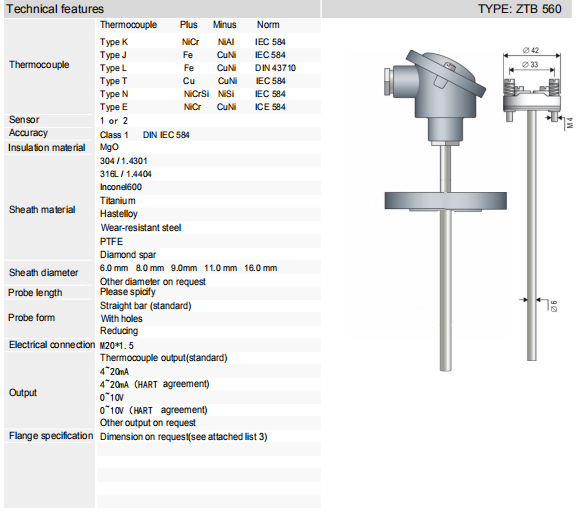Click the "Insulation material" label
This screenshot has height=514, width=579.
point(47,148)
